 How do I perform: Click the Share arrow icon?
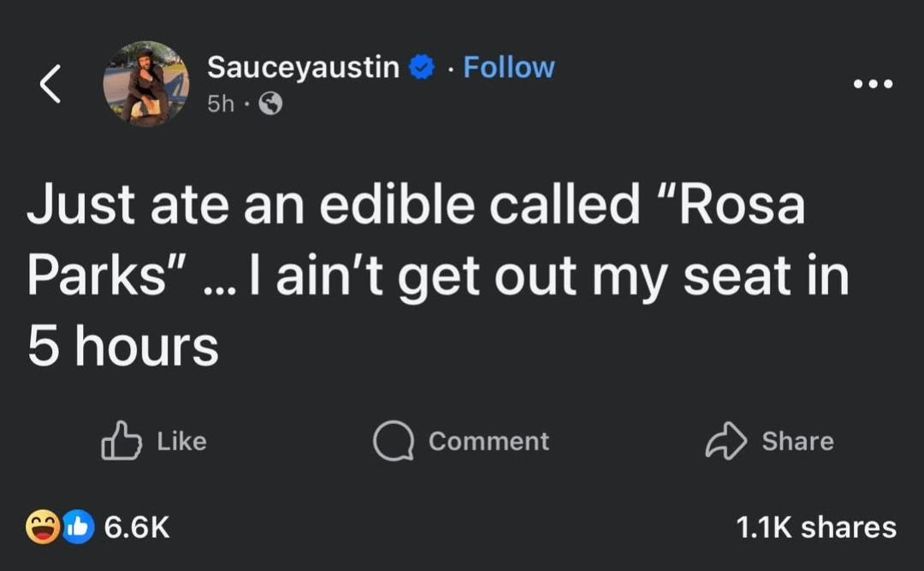pyautogui.click(x=725, y=441)
